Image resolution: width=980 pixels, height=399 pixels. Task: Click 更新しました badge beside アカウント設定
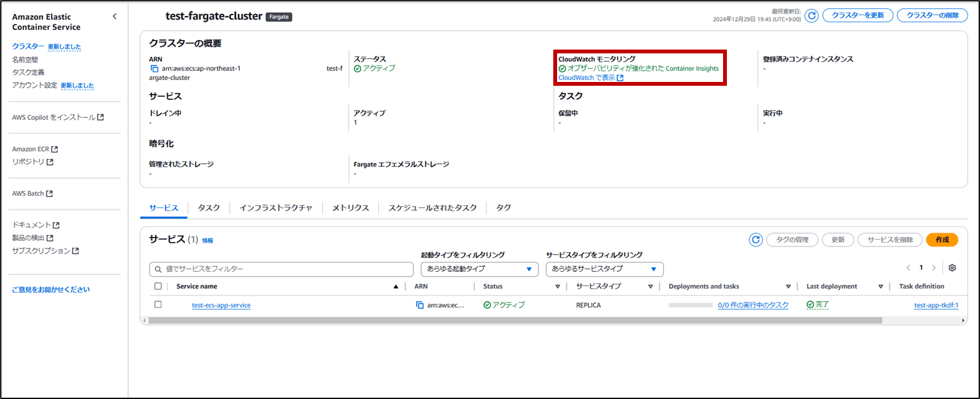point(78,86)
